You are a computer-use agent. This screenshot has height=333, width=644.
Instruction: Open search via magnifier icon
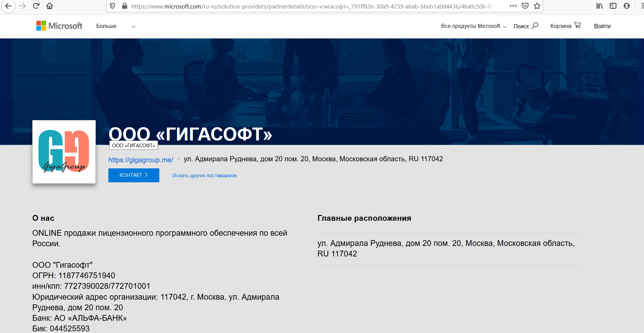(x=535, y=26)
